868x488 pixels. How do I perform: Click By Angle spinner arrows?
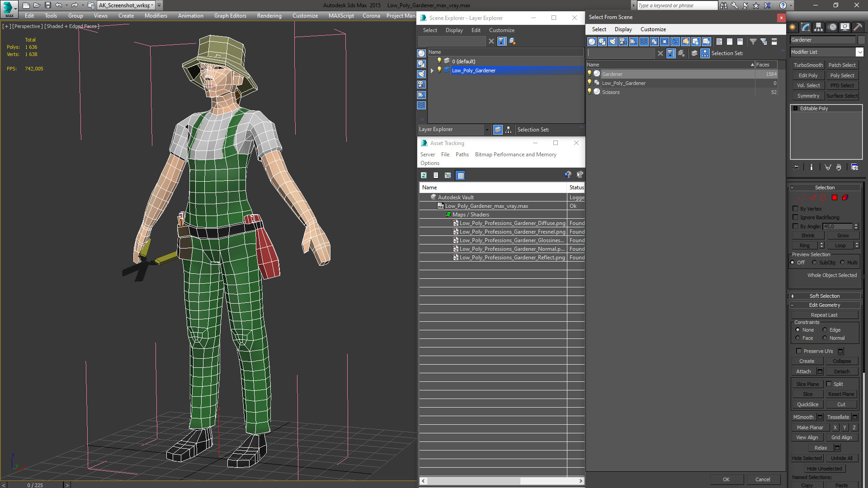click(856, 226)
